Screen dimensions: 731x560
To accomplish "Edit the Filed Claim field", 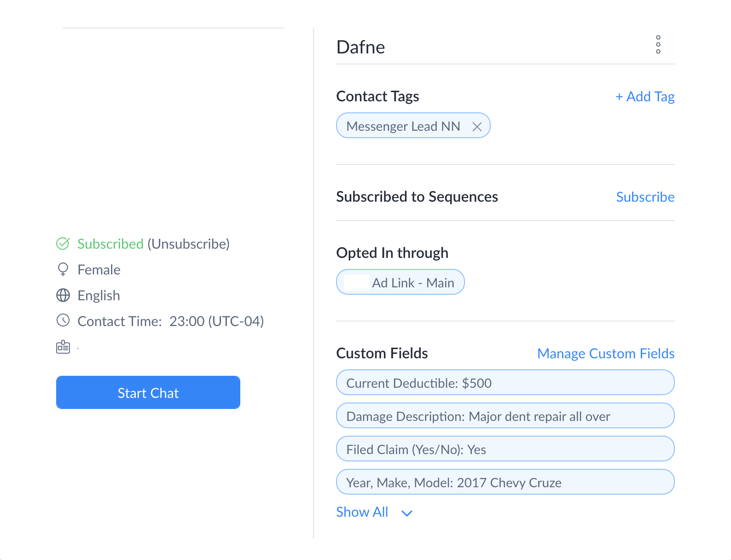I will (x=505, y=449).
